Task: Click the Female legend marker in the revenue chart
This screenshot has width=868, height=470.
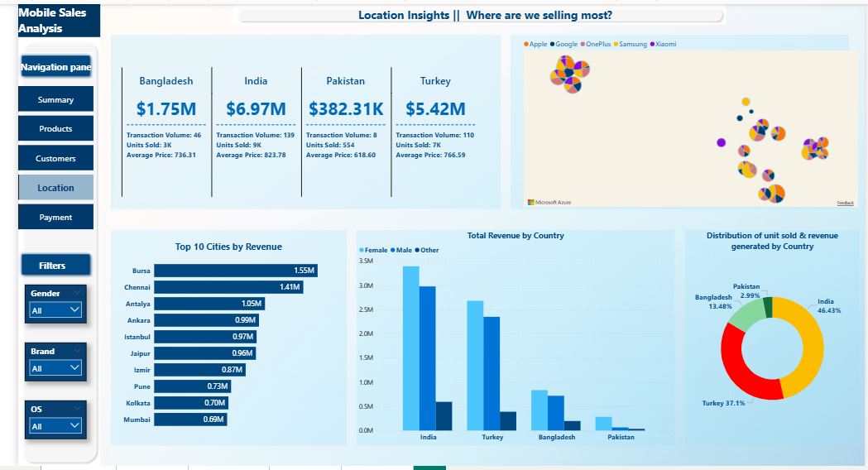Action: tap(362, 250)
